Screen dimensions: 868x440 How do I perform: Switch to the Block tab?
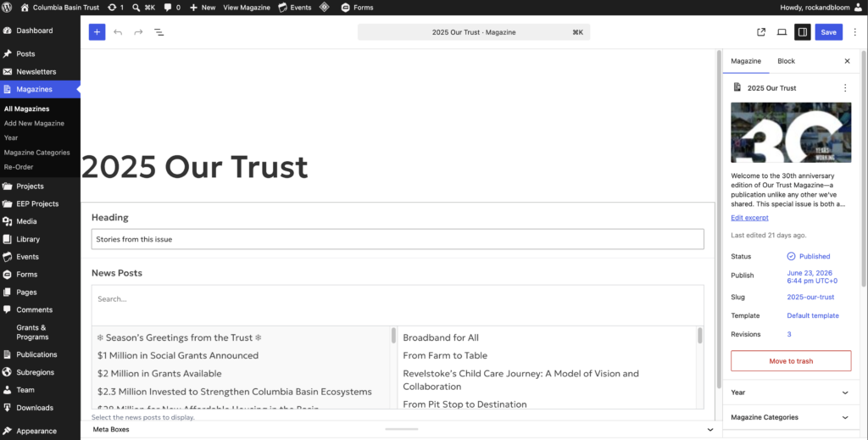[786, 61]
